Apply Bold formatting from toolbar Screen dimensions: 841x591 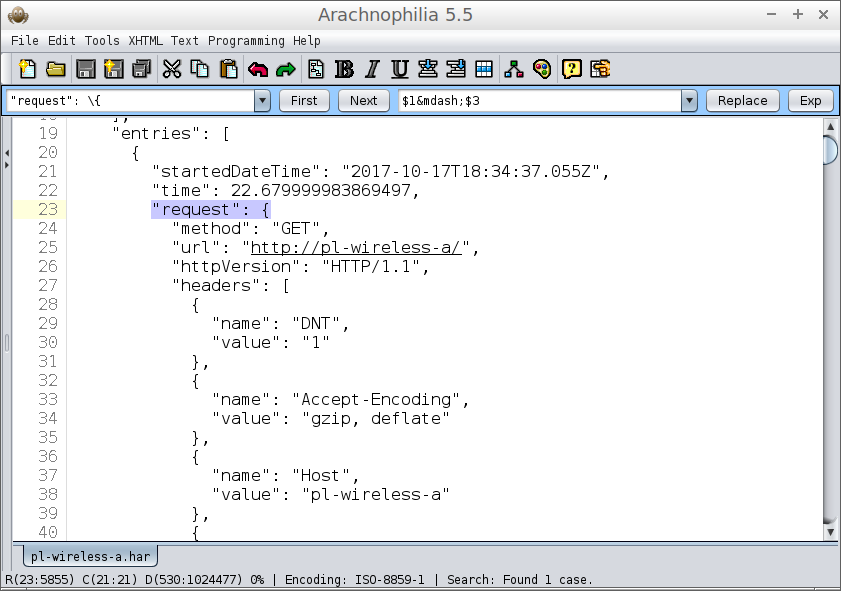pyautogui.click(x=344, y=69)
